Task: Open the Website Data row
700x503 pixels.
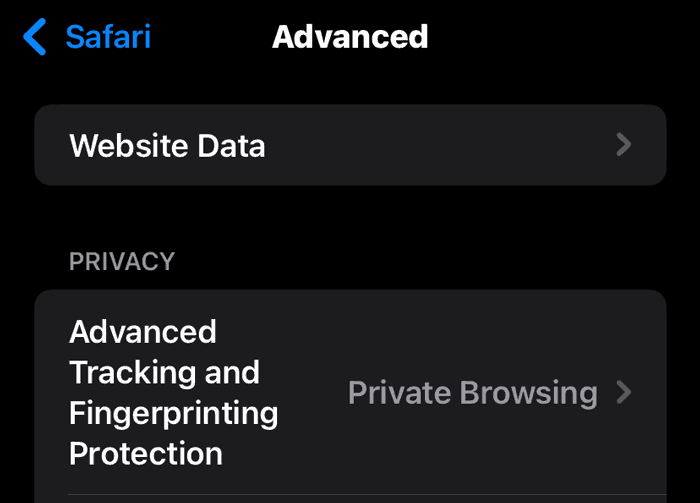Action: click(350, 145)
